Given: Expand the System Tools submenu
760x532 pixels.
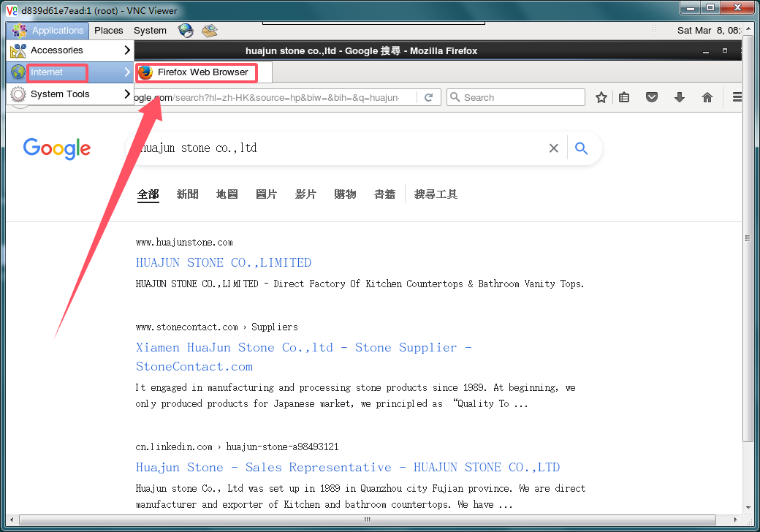Looking at the screenshot, I should pos(70,94).
